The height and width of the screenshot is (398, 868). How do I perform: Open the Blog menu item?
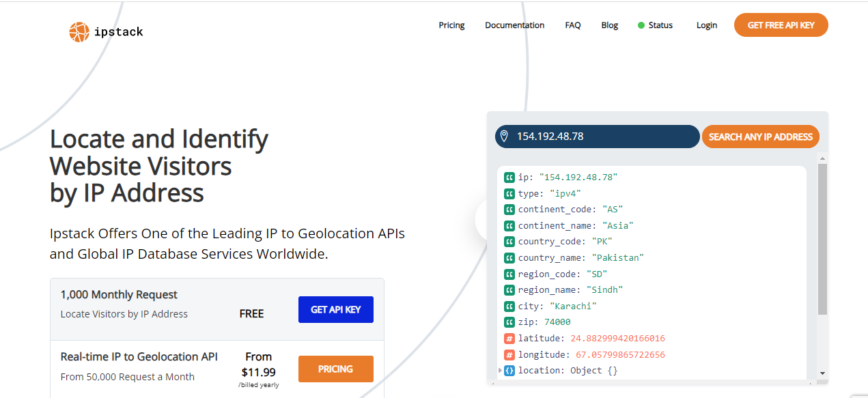tap(609, 25)
